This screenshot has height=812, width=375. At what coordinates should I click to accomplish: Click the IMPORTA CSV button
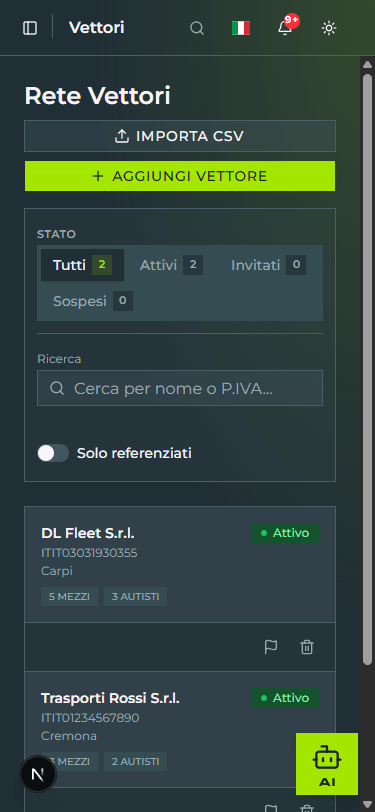point(180,136)
